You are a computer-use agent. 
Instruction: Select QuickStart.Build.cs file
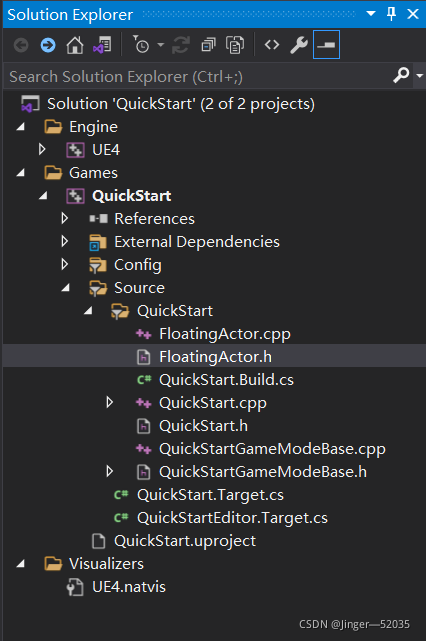tap(226, 380)
